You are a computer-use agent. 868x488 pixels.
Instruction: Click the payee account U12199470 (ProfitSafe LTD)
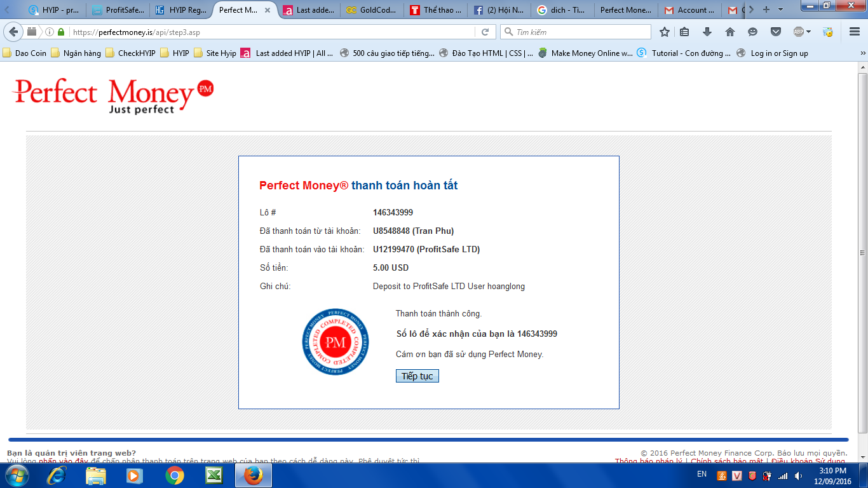coord(426,249)
